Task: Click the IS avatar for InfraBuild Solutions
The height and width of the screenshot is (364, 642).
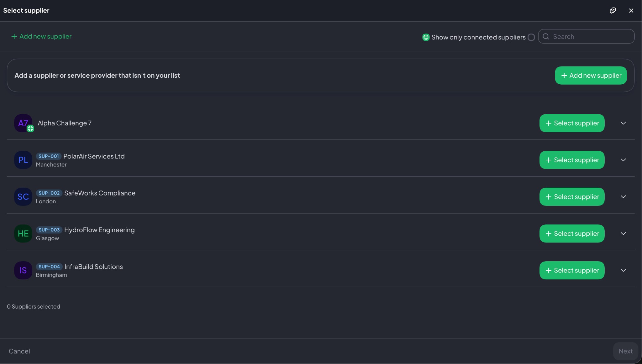Action: (23, 270)
